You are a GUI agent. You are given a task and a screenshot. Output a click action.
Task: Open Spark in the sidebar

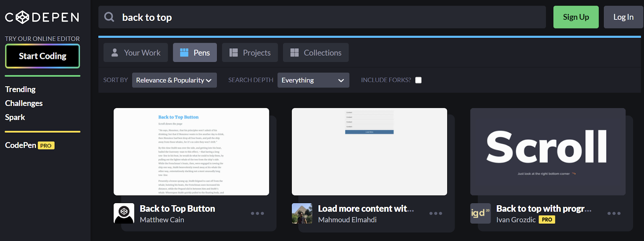(x=15, y=117)
